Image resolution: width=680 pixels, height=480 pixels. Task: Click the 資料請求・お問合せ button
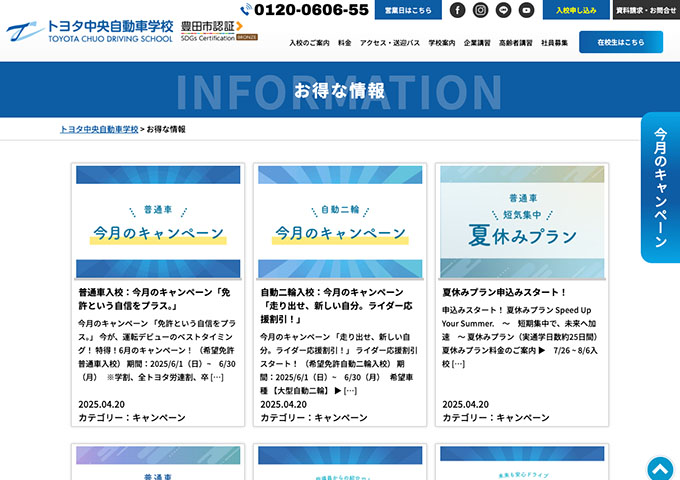[x=646, y=10]
